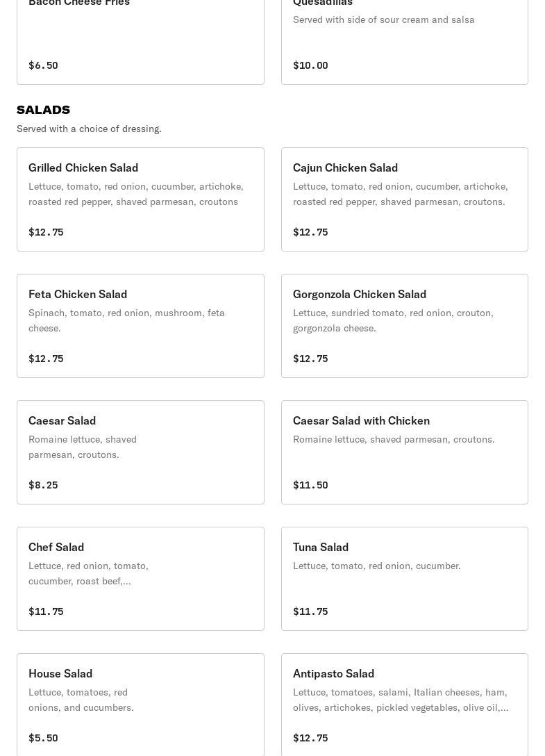
Task: Select the Caesar Salad menu card
Action: pyautogui.click(x=140, y=452)
